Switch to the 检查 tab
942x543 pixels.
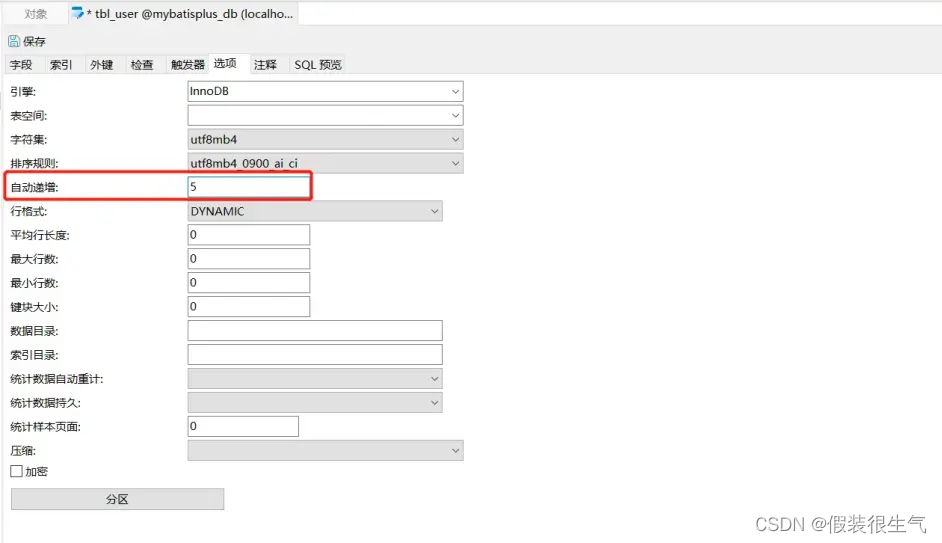coord(142,64)
